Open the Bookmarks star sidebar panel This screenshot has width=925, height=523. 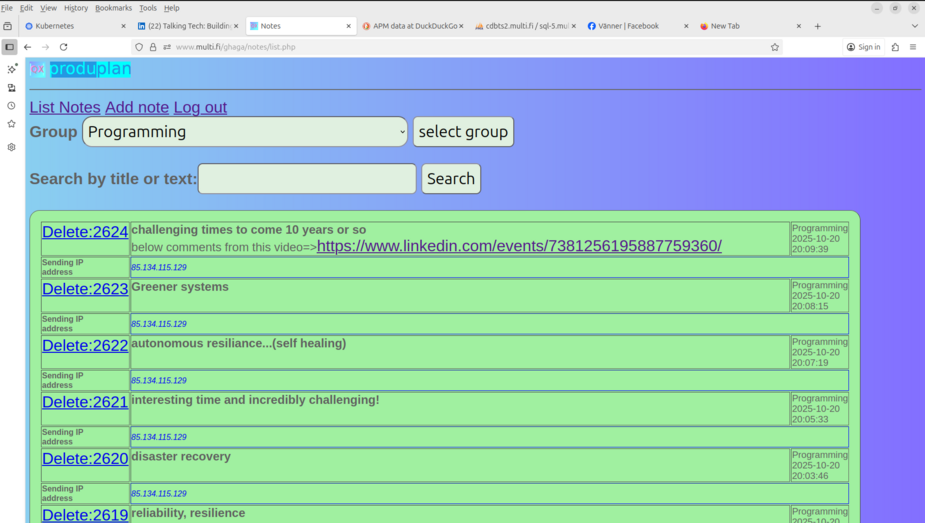pyautogui.click(x=12, y=124)
